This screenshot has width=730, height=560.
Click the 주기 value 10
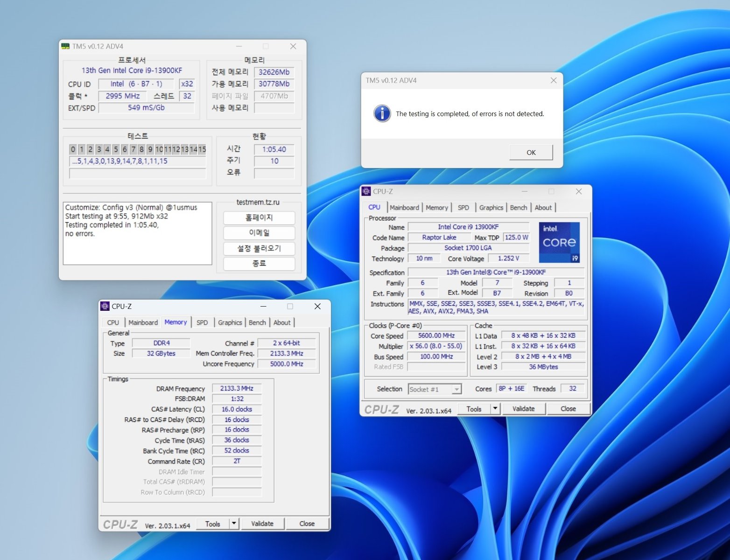[274, 161]
